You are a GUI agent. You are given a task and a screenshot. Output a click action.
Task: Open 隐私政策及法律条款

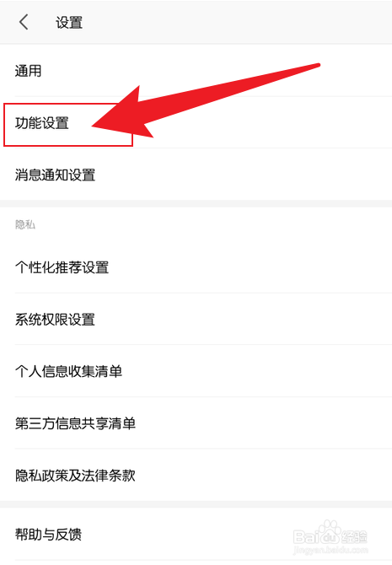coord(196,475)
